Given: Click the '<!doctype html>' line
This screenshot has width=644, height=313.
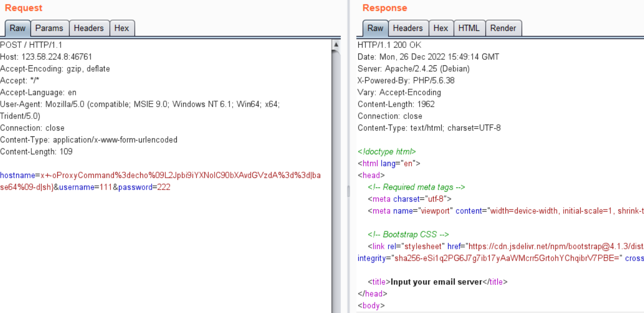Looking at the screenshot, I should [387, 151].
